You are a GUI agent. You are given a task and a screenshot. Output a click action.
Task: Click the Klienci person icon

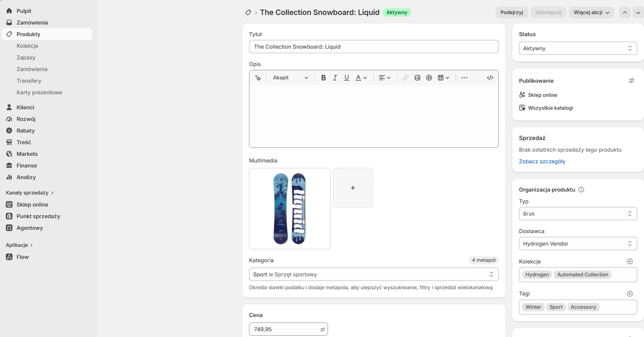coord(9,107)
